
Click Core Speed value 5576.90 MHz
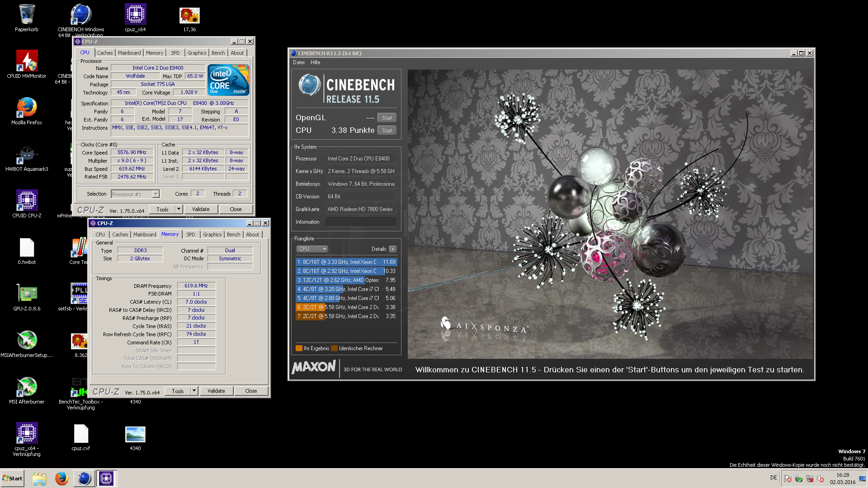coord(132,153)
